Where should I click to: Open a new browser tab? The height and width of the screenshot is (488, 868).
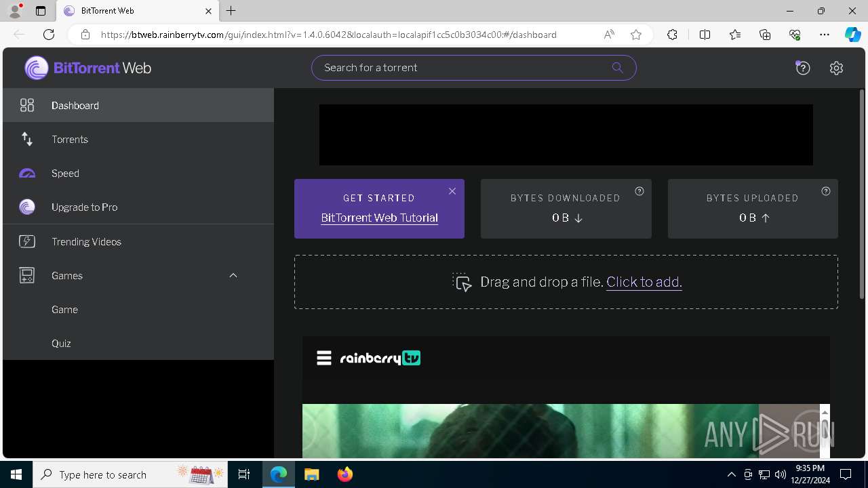coord(231,11)
